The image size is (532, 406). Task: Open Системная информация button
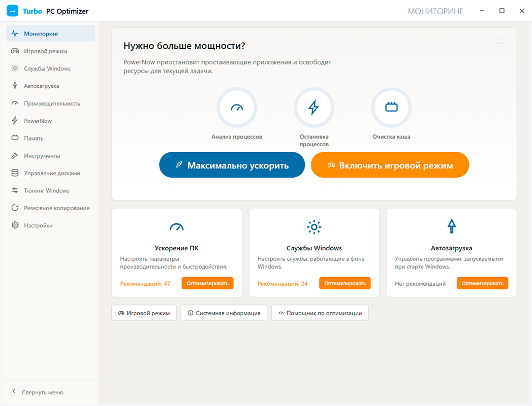tap(224, 313)
